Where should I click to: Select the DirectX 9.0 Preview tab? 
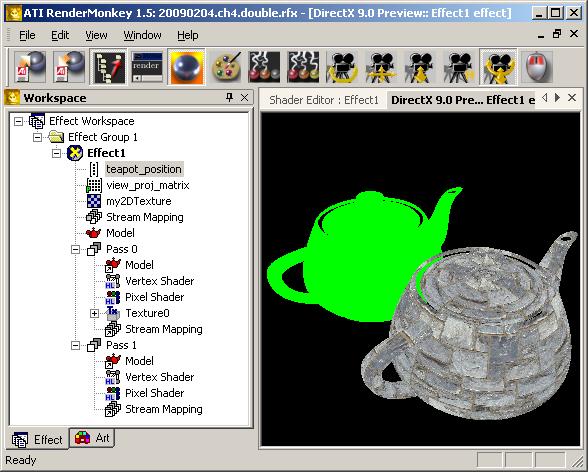pos(463,100)
